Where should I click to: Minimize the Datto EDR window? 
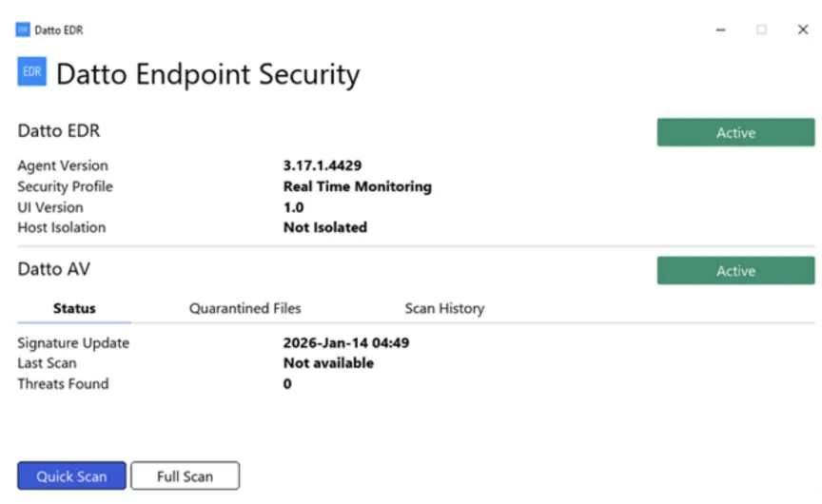720,29
